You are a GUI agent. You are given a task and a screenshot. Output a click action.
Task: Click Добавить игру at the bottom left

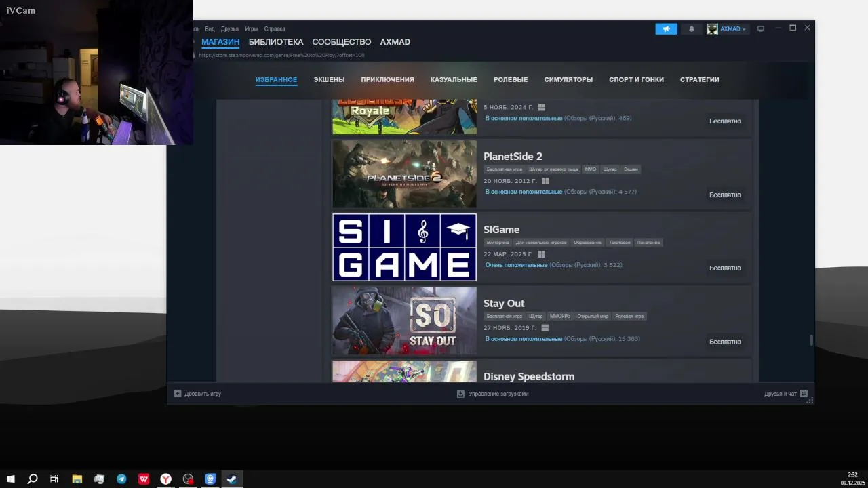pyautogui.click(x=202, y=394)
